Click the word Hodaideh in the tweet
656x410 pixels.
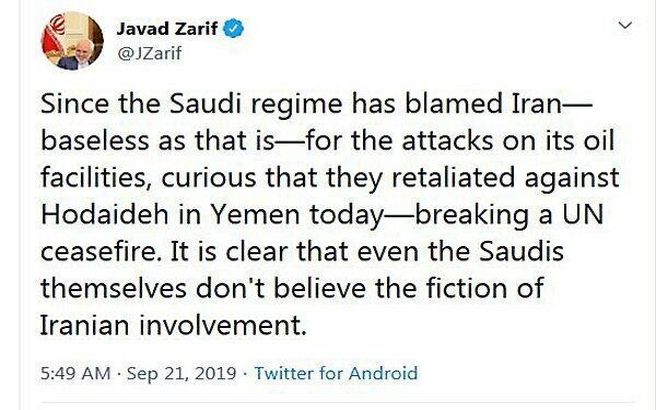105,214
